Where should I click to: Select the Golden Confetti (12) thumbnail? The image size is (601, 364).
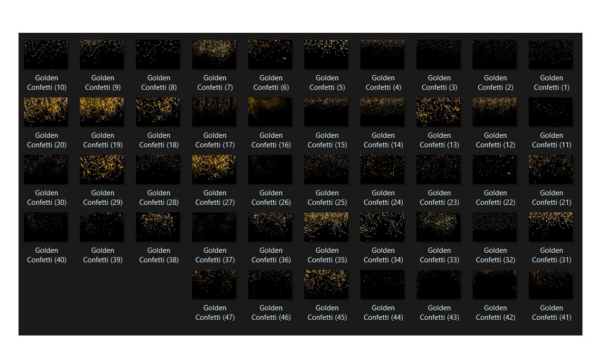[494, 112]
